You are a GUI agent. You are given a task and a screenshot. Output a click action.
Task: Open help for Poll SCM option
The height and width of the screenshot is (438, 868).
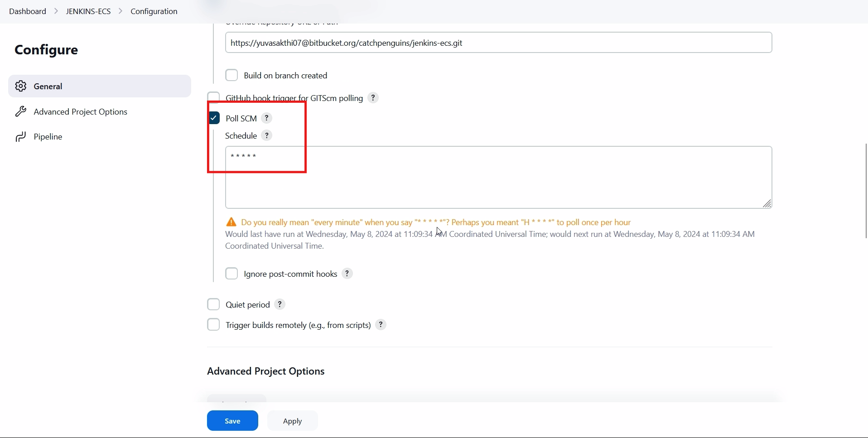click(x=267, y=118)
